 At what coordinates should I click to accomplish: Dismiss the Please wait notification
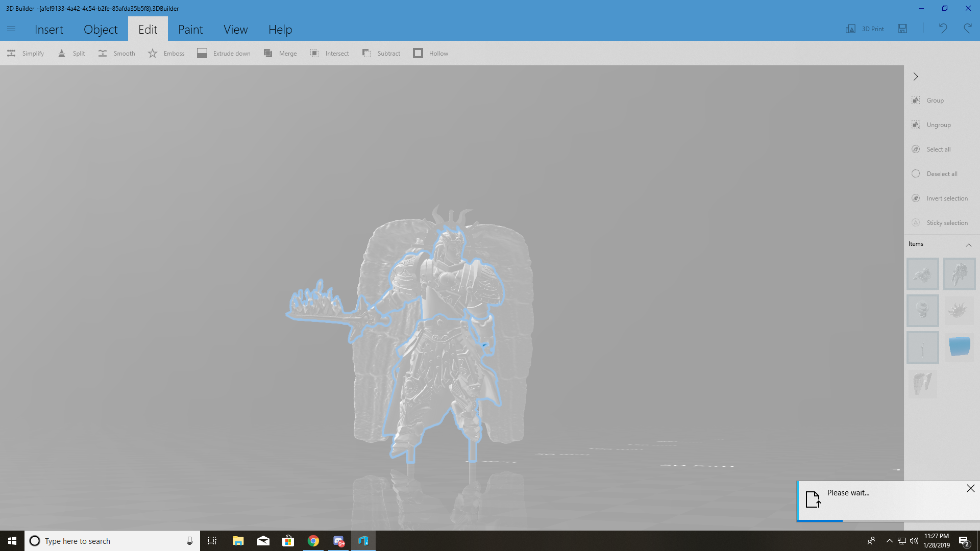[971, 488]
